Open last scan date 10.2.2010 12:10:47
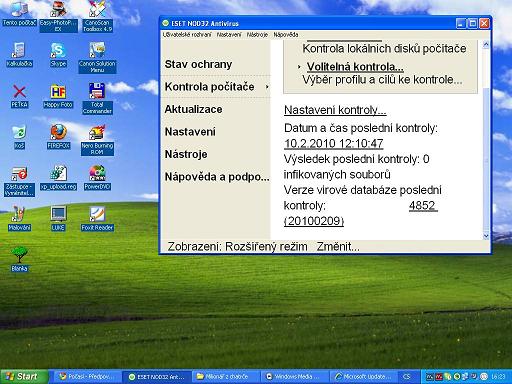512x384 pixels. coord(334,144)
